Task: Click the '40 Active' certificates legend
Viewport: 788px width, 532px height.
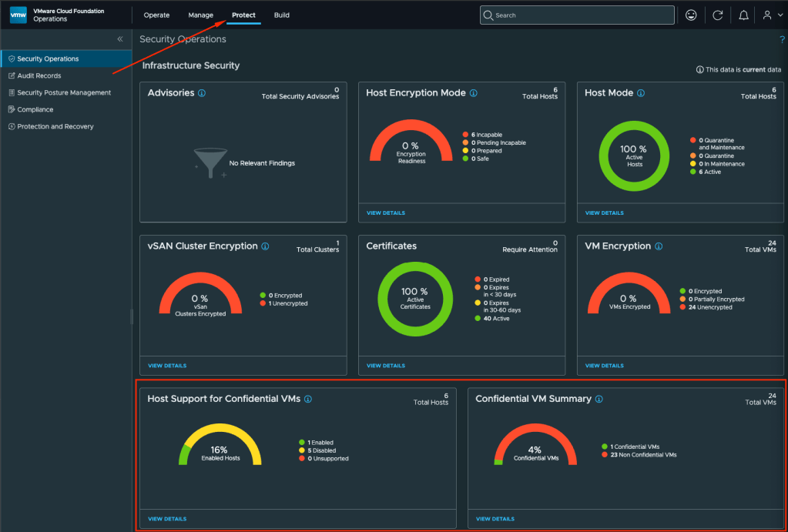Action: (x=492, y=319)
